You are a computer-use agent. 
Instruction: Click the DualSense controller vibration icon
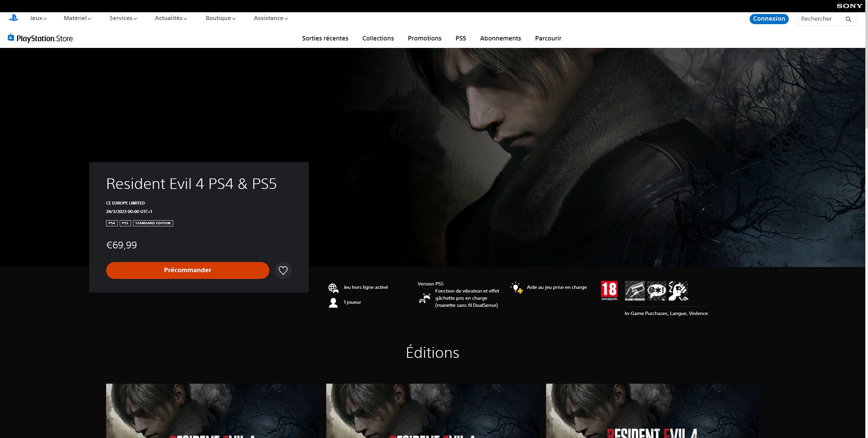(x=424, y=298)
